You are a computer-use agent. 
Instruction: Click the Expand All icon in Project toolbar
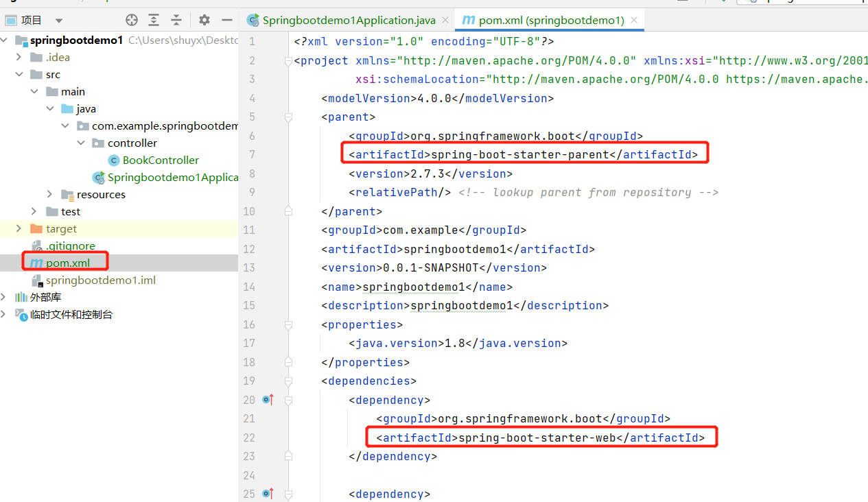(x=152, y=20)
